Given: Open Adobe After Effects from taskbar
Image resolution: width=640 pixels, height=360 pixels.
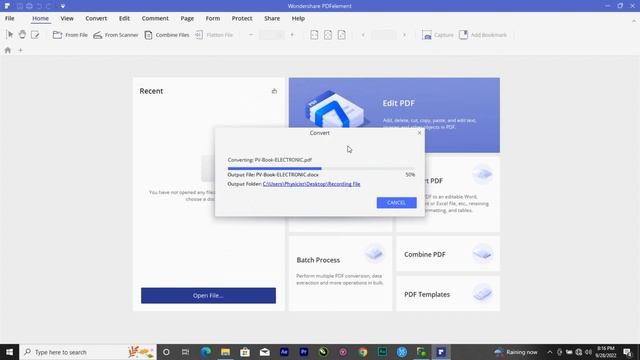Looking at the screenshot, I should click(x=284, y=352).
